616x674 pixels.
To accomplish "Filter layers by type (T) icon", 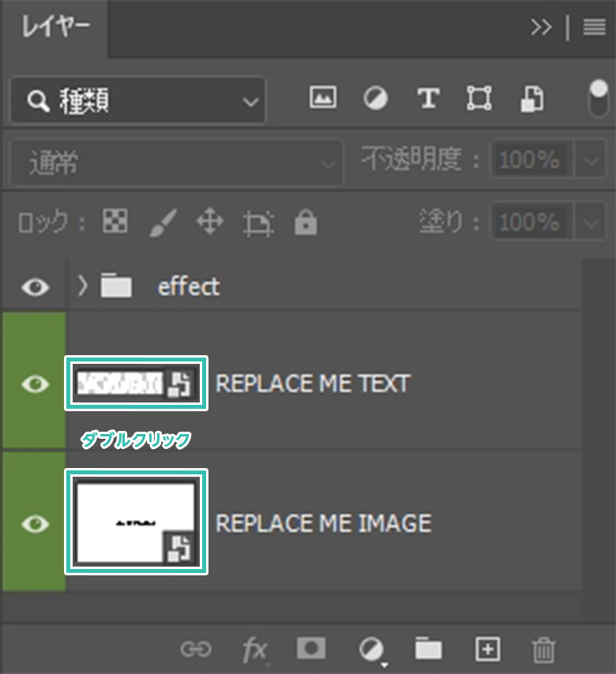I will (x=427, y=98).
